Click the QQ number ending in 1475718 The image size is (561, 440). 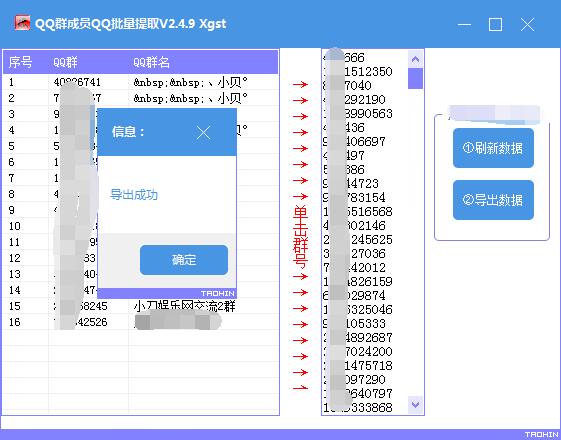click(x=358, y=365)
